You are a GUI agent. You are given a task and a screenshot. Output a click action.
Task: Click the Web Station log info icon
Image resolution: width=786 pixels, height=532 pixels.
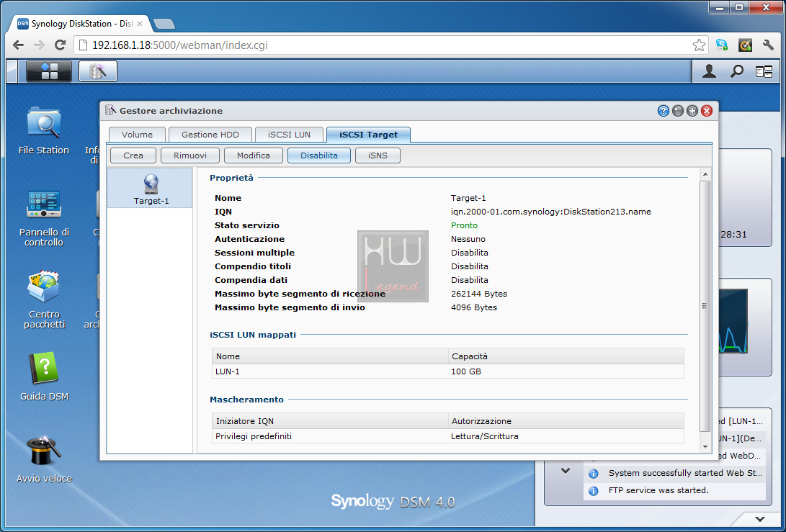point(593,474)
